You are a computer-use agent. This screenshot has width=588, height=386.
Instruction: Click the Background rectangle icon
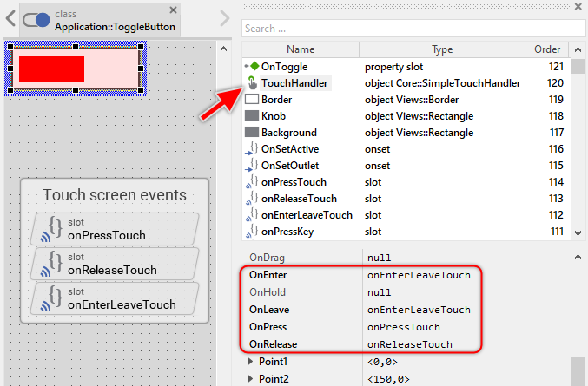[252, 133]
